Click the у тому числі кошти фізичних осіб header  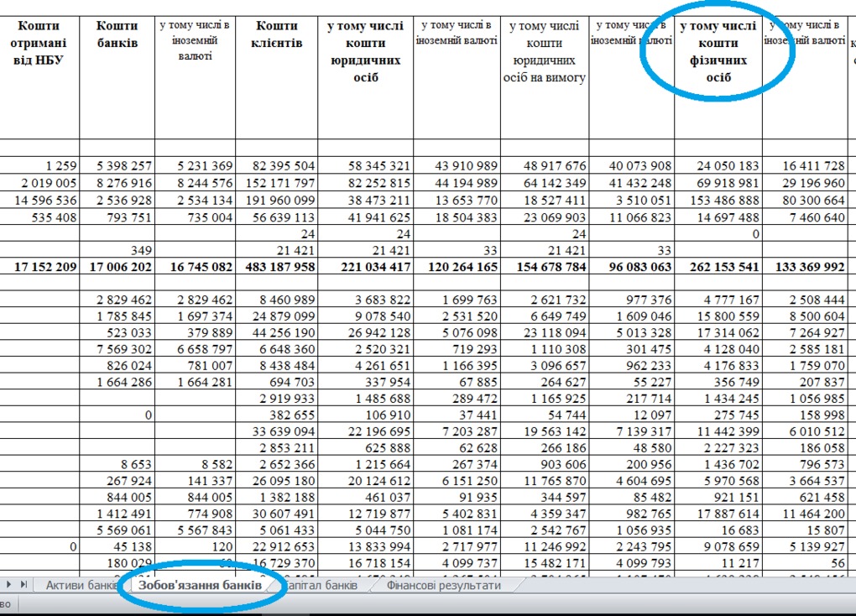click(x=718, y=52)
